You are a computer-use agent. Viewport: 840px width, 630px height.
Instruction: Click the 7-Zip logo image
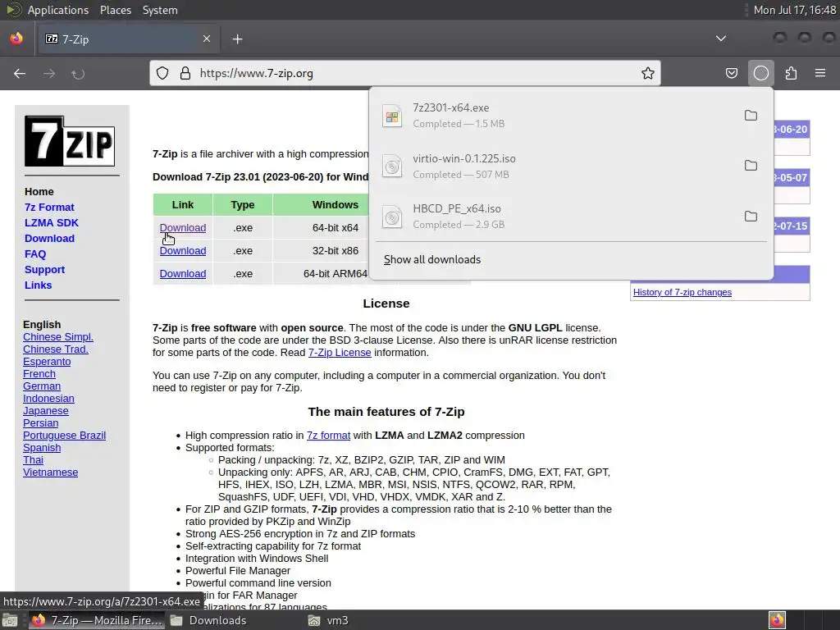tap(70, 141)
